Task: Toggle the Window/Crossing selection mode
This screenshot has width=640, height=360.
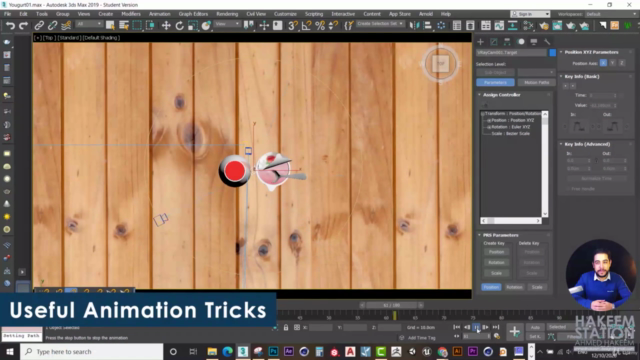Action: (x=150, y=26)
